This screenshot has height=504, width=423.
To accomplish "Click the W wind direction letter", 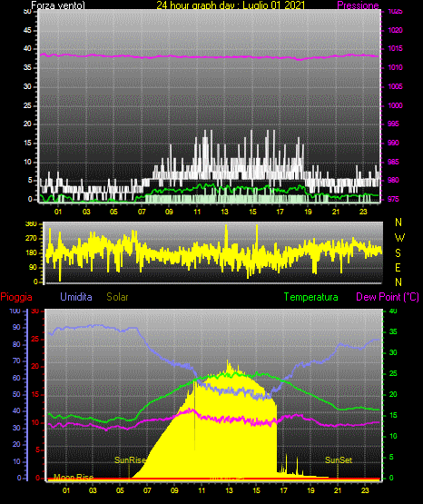I will [399, 238].
